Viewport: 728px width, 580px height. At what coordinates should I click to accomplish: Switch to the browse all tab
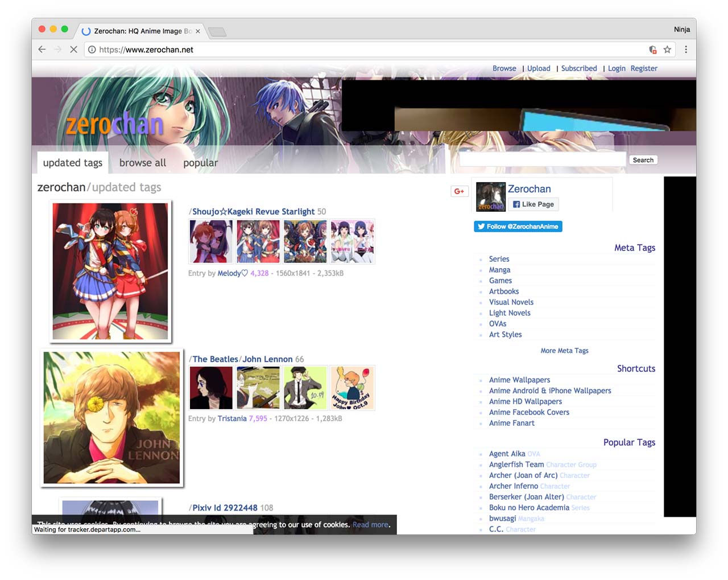(143, 163)
